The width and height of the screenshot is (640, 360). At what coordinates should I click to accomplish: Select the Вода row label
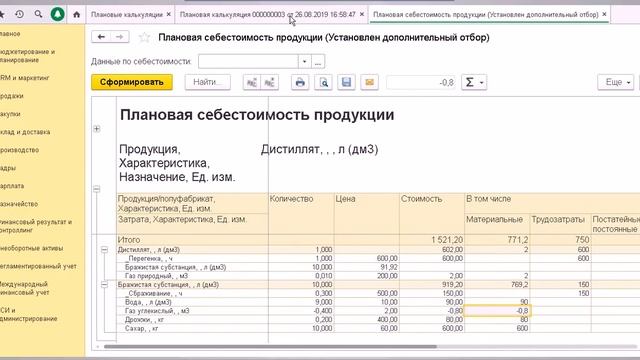pyautogui.click(x=148, y=302)
